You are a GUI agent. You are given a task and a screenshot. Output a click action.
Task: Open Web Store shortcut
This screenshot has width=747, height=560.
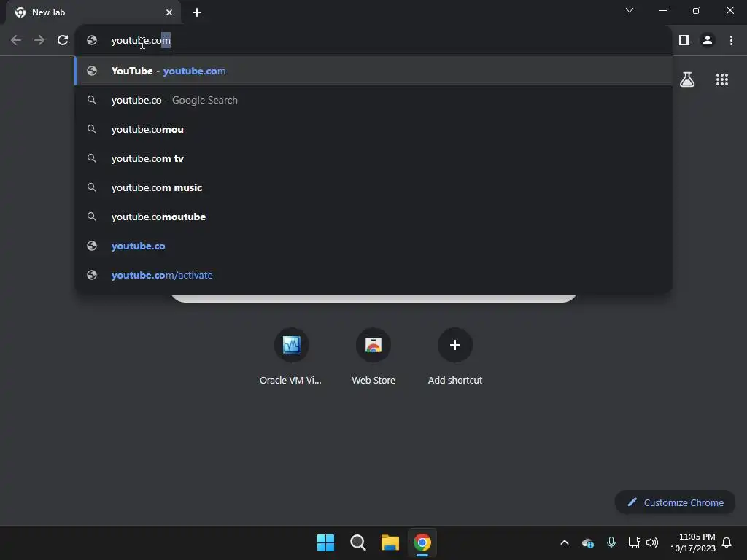tap(373, 357)
